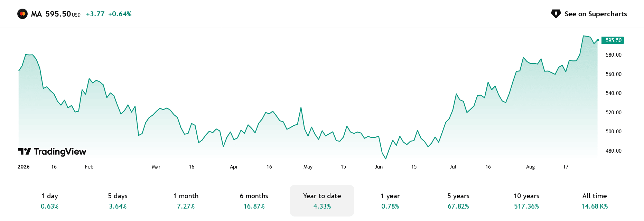Viewport: 644px width, 221px height.
Task: Click the TradingView logo watermark
Action: tap(52, 152)
